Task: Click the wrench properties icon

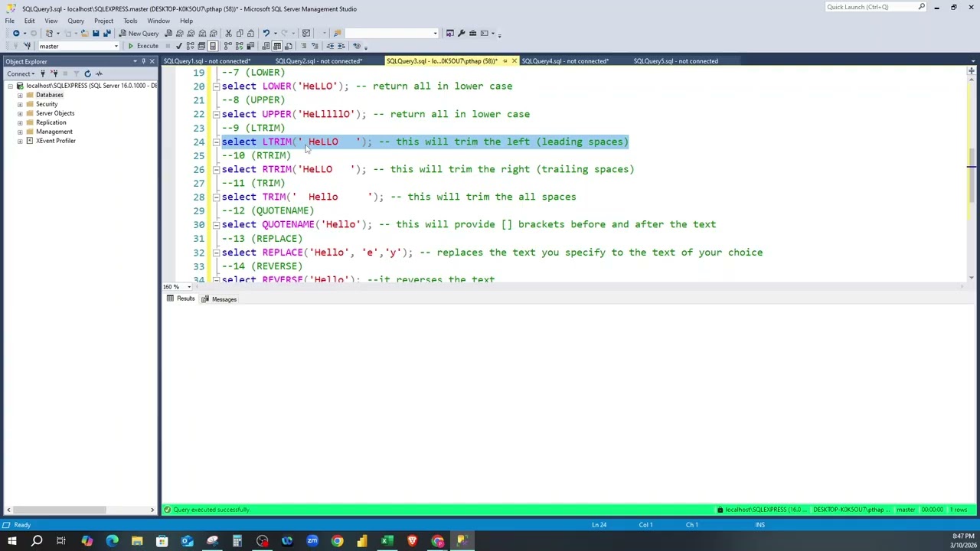Action: pyautogui.click(x=461, y=33)
